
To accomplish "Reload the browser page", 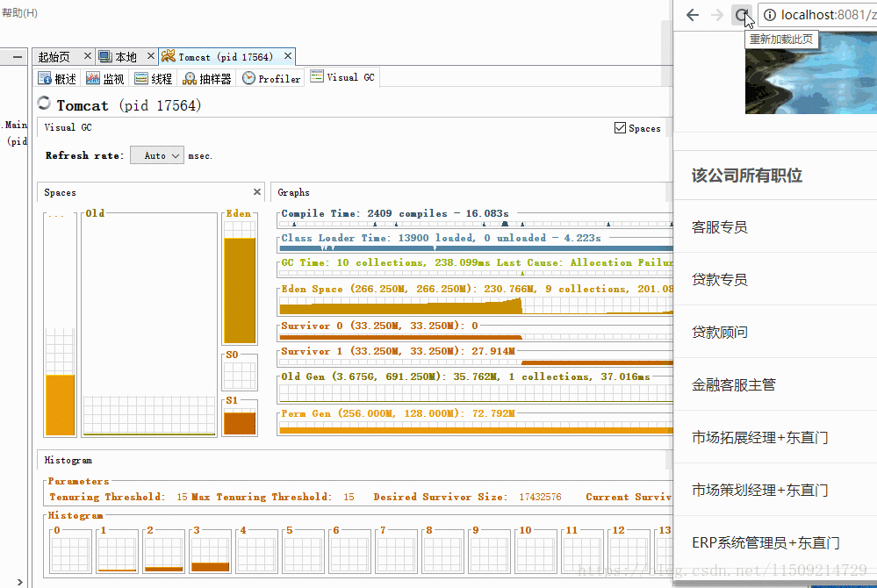I will tap(742, 15).
